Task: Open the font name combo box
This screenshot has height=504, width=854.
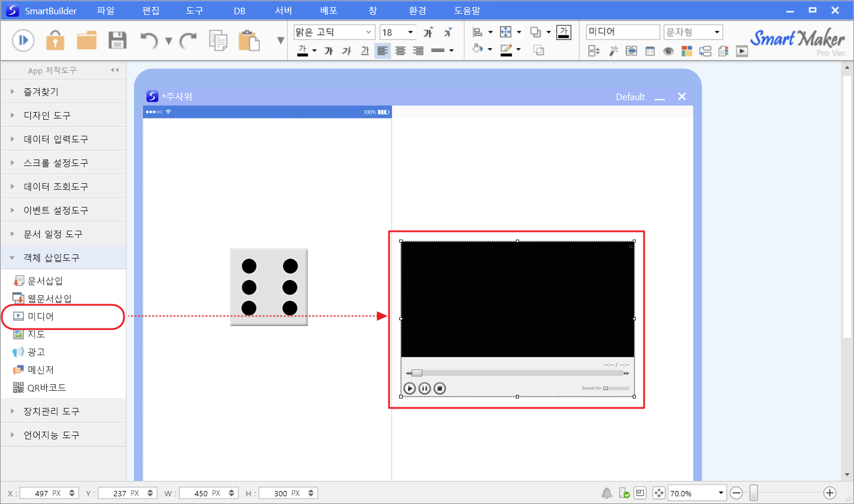Action: (334, 32)
